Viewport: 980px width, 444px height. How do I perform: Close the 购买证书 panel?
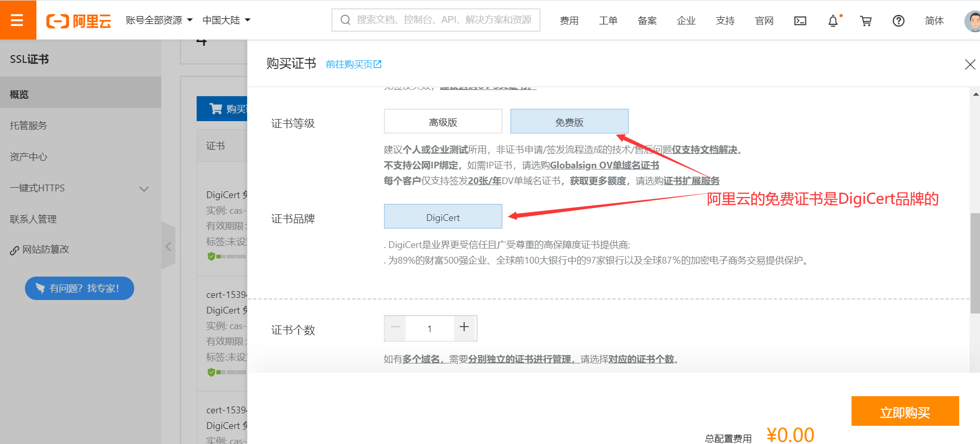pos(970,64)
